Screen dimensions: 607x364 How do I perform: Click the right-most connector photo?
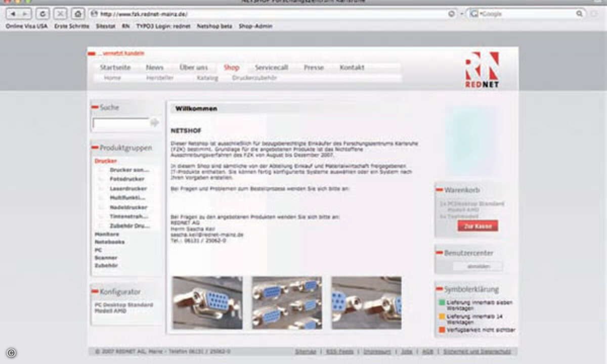(x=366, y=302)
